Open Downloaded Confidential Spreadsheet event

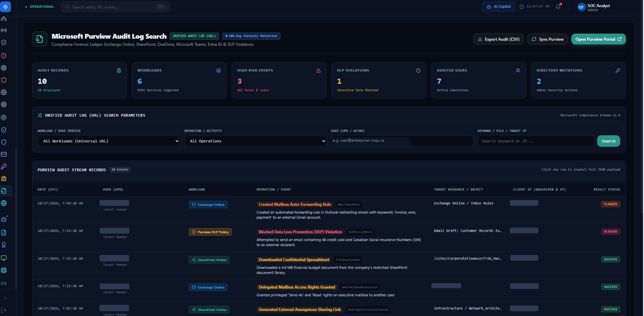click(294, 260)
